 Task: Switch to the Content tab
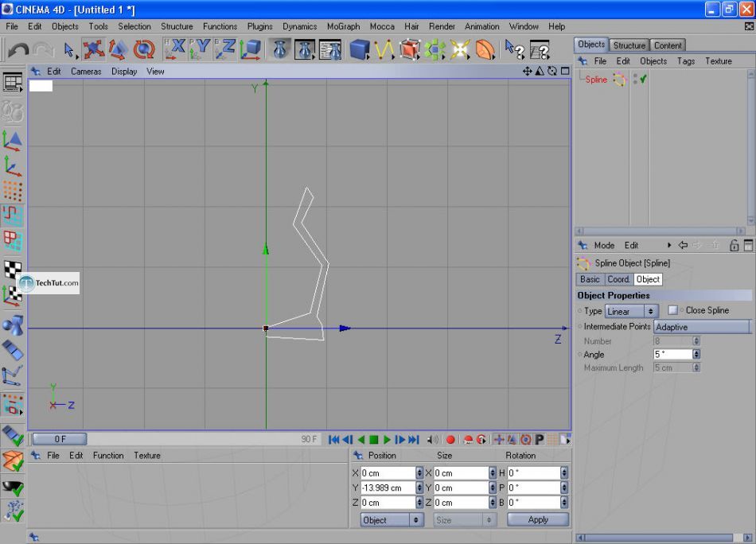point(668,45)
